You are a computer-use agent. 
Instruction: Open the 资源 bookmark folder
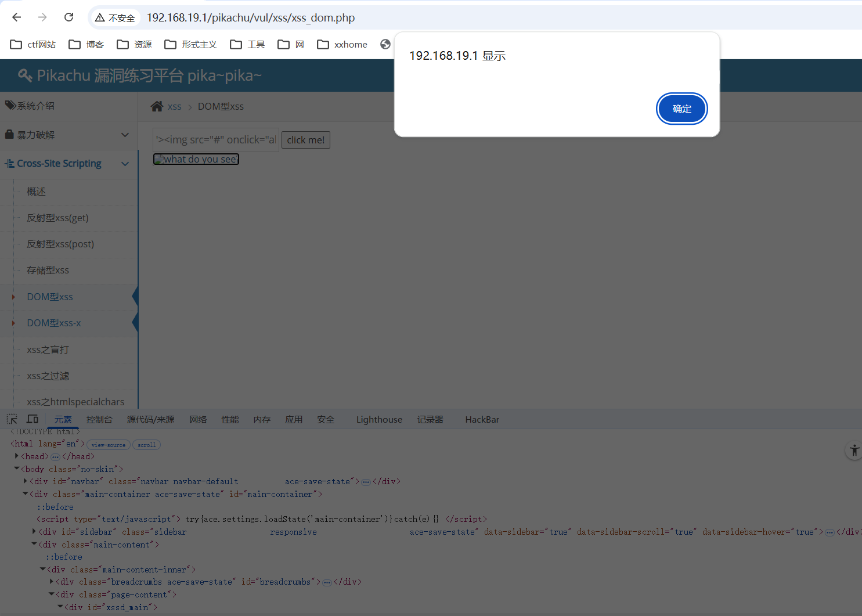pyautogui.click(x=134, y=45)
